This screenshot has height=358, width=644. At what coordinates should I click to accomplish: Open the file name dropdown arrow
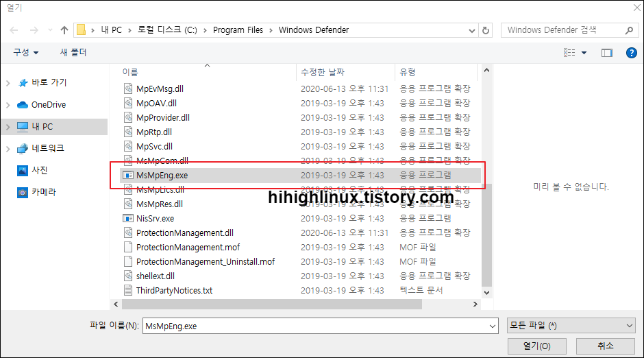coord(493,326)
